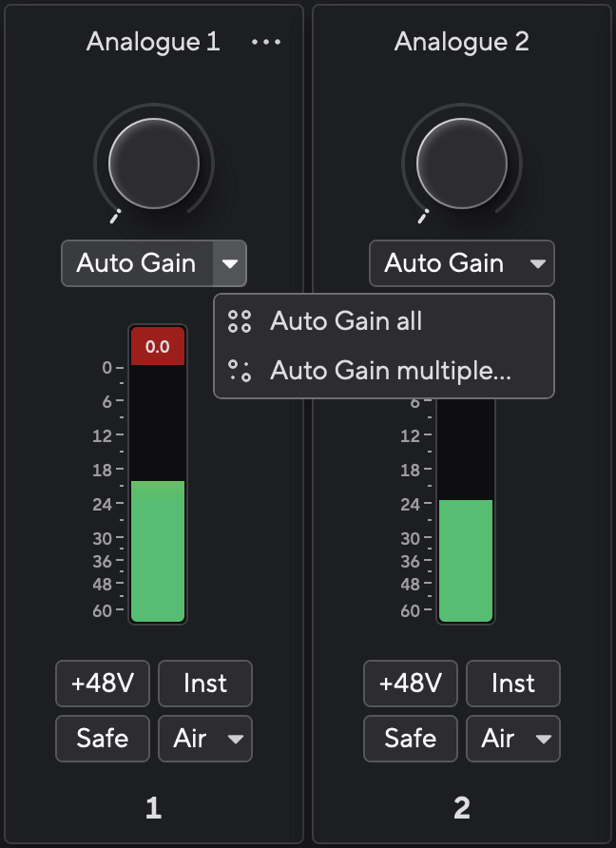
Task: Enable Clip Safe on Analogue 1
Action: 102,739
